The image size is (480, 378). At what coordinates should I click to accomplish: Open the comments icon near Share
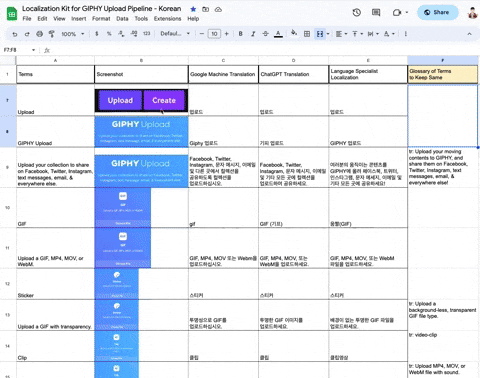coord(376,13)
